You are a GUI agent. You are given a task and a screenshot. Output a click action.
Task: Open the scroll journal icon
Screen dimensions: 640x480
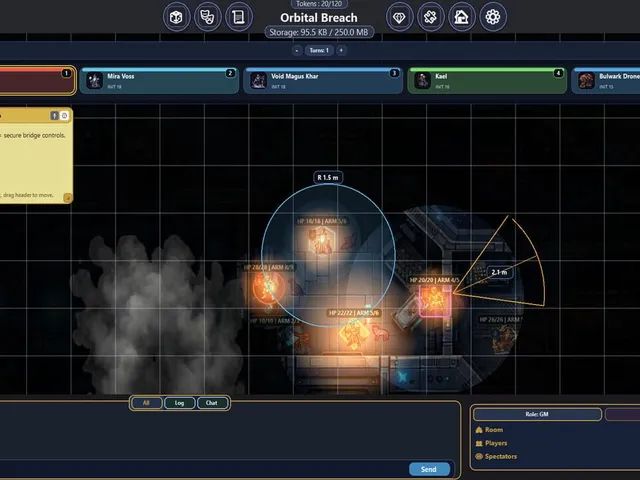click(x=239, y=17)
